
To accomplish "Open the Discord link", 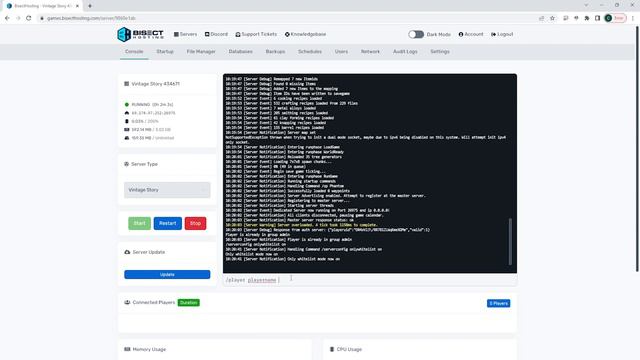I will tap(216, 34).
